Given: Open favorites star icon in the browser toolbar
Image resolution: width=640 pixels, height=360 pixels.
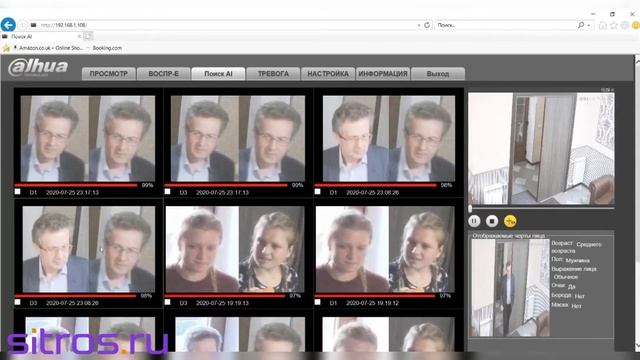Looking at the screenshot, I should point(613,25).
